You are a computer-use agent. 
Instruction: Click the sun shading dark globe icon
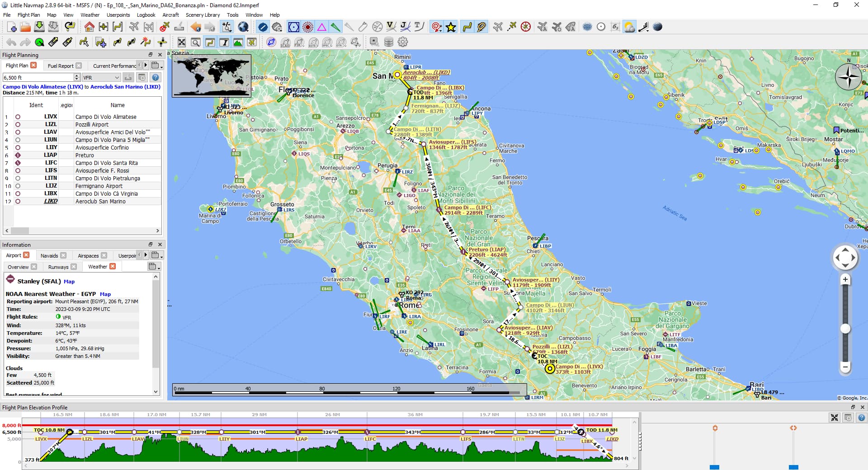pyautogui.click(x=658, y=27)
